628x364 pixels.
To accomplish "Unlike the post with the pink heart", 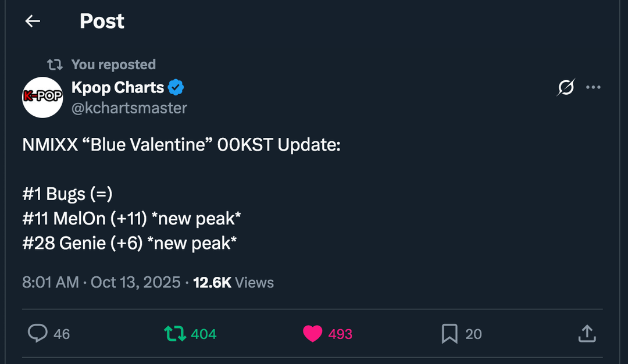I will pos(313,334).
